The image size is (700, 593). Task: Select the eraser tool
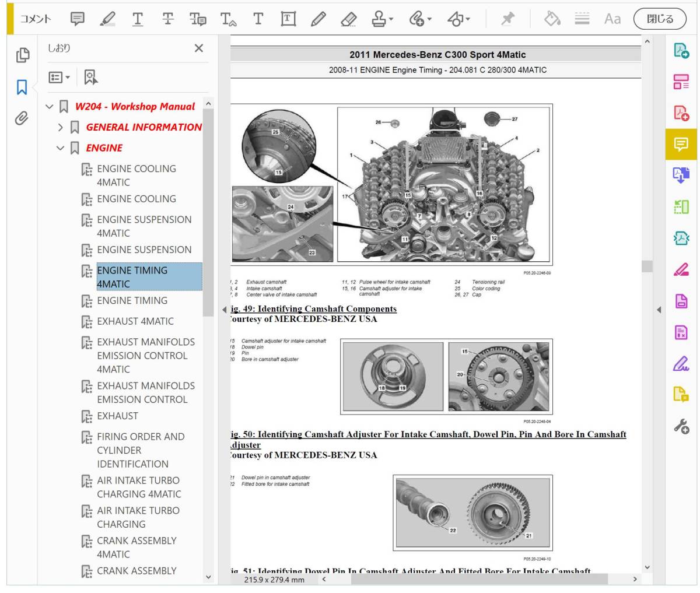point(348,19)
